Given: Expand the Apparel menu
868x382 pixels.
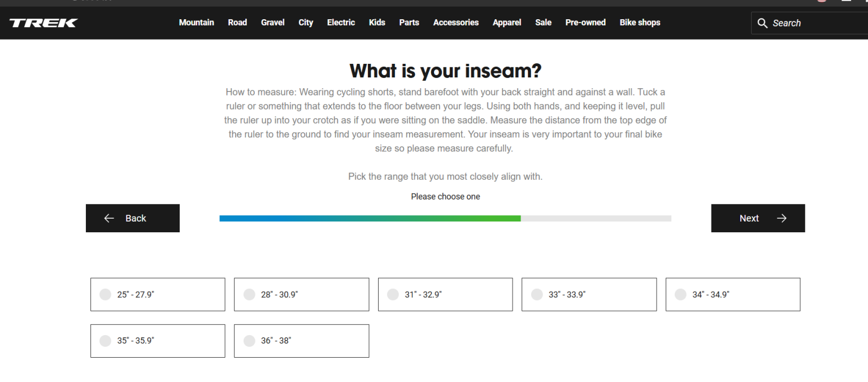Looking at the screenshot, I should [x=506, y=23].
